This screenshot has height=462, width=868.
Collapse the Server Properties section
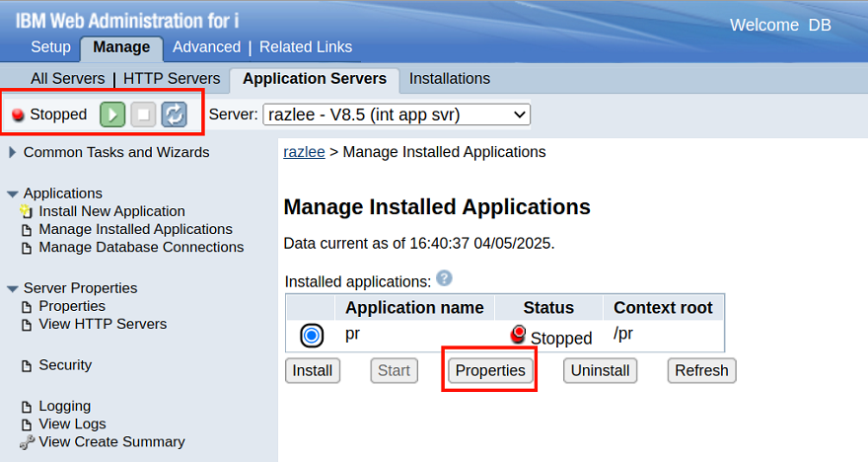13,288
